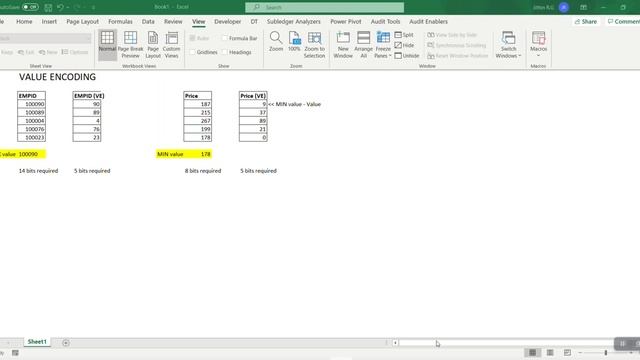Open Switch Windows dropdown
Image resolution: width=640 pixels, height=360 pixels.
pos(508,44)
